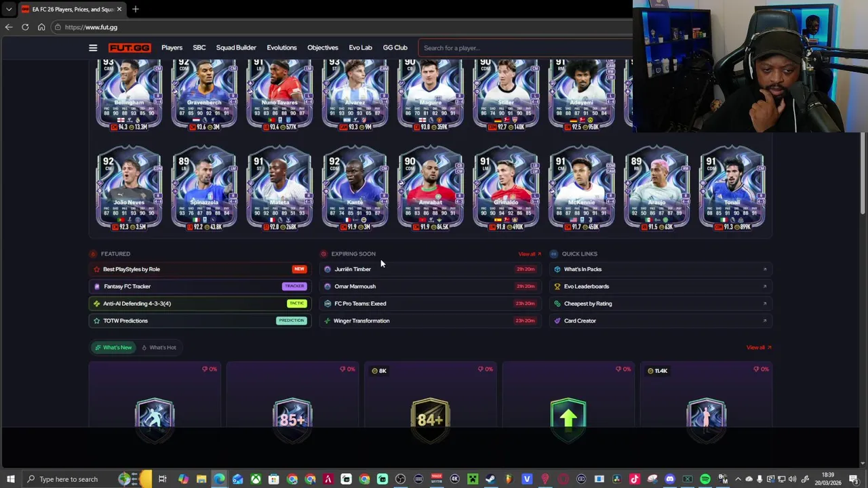Open Discord from the taskbar
Viewport: 868px width, 488px height.
[x=670, y=479]
